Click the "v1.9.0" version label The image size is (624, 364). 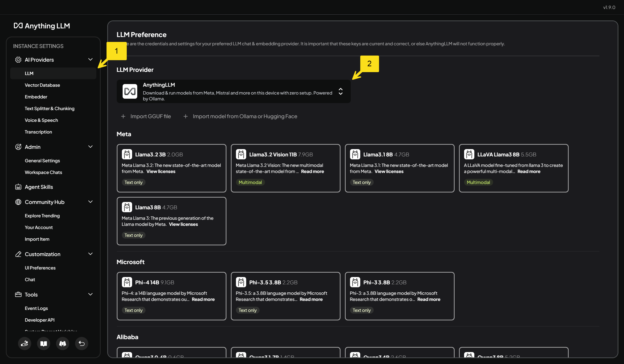click(x=609, y=7)
